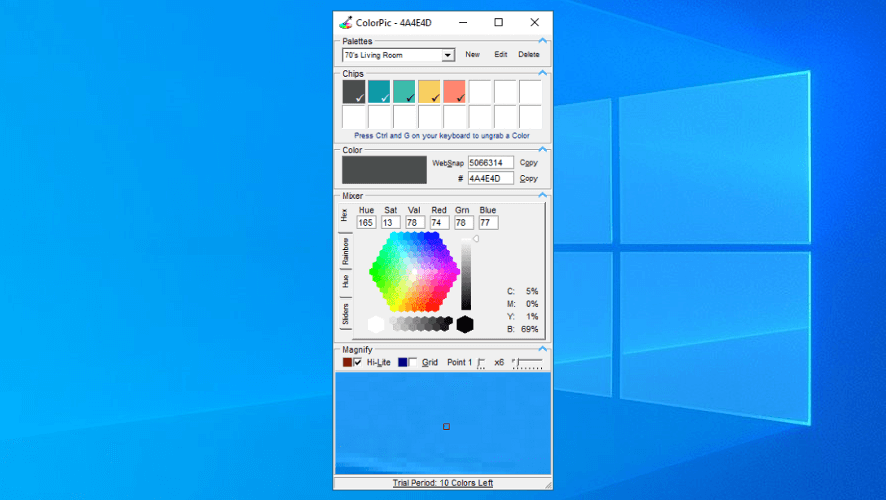886x500 pixels.
Task: Click the 'M: 0%' magenta value
Action: pos(522,304)
